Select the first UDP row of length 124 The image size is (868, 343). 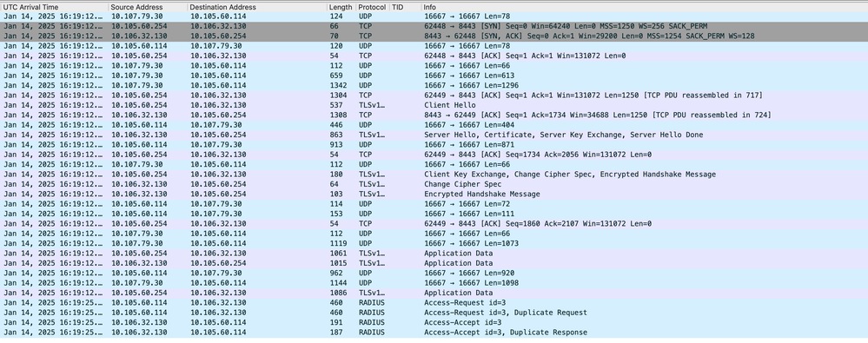click(434, 16)
